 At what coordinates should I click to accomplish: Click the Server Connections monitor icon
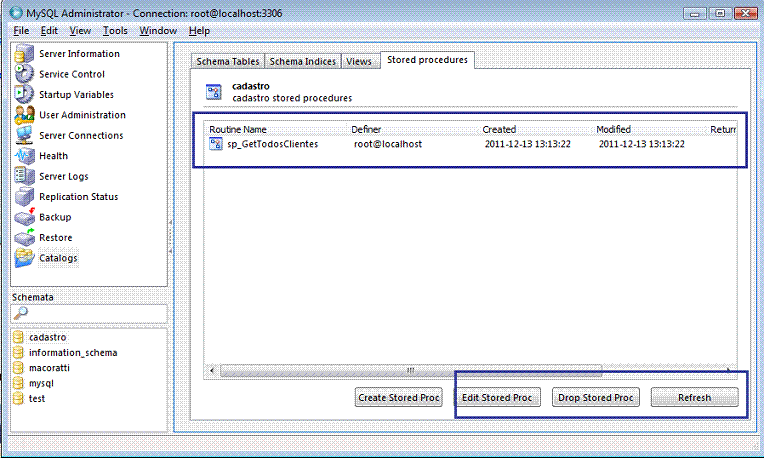coord(24,135)
